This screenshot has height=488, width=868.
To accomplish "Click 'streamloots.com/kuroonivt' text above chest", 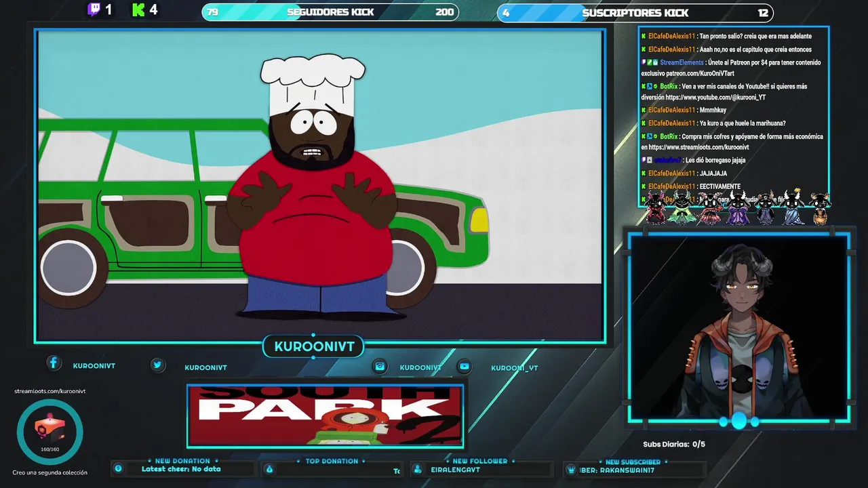I will point(50,391).
